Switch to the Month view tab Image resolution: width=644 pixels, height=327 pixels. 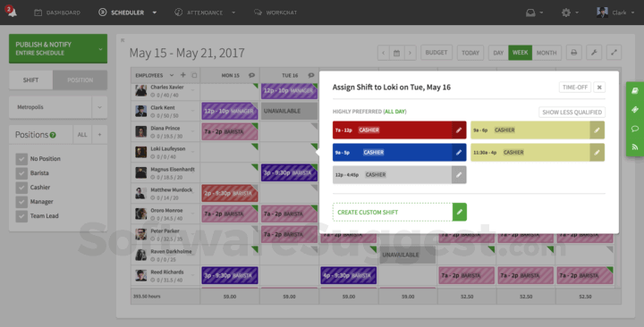click(547, 53)
